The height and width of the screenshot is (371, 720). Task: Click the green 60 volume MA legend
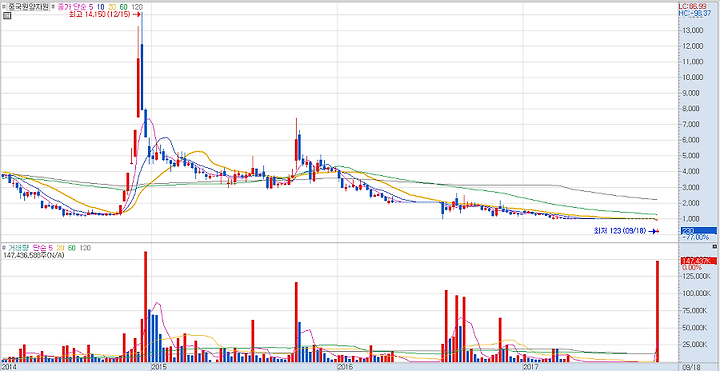(71, 248)
